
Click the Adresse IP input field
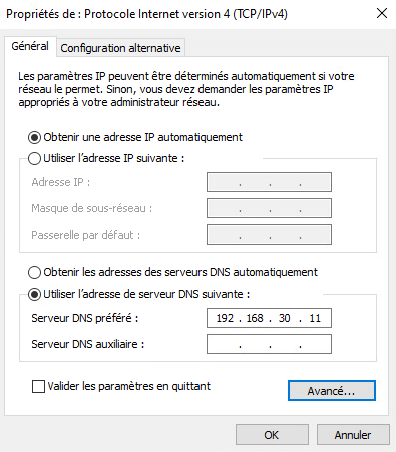pos(269,182)
